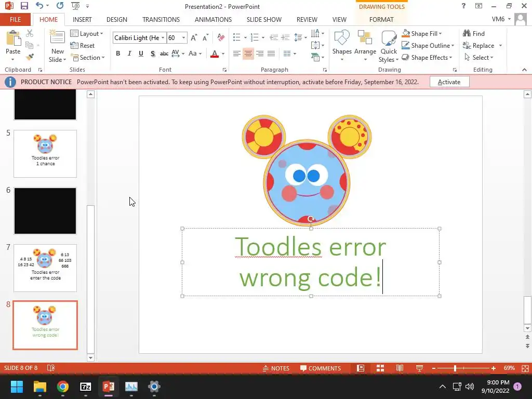Viewport: 532px width, 399px height.
Task: Switch to the DESIGN tab
Action: point(117,19)
